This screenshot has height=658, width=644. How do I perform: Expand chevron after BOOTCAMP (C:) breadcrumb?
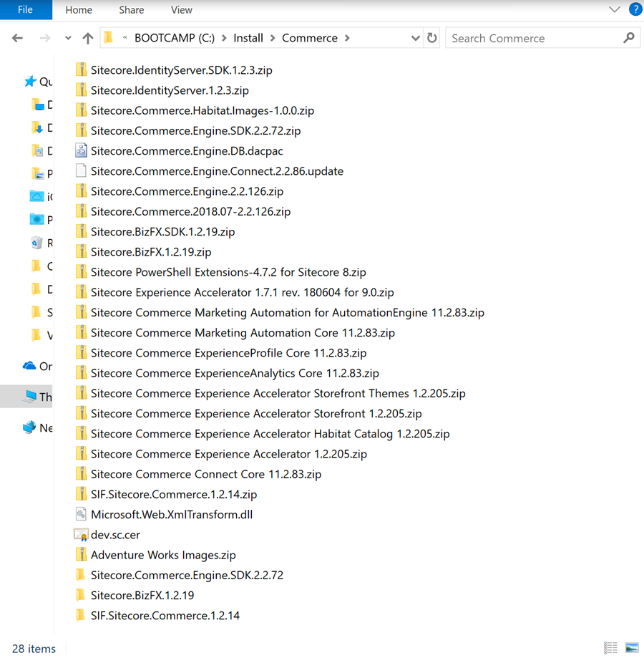pyautogui.click(x=224, y=38)
